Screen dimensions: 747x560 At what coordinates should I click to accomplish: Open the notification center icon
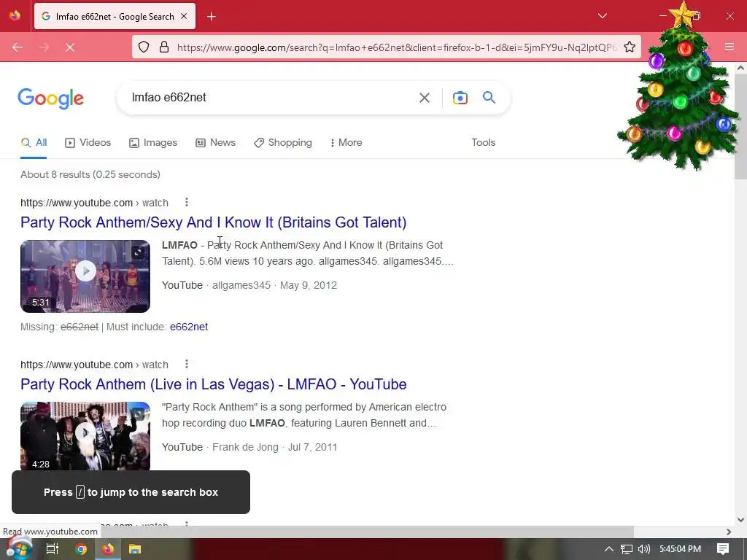click(x=723, y=549)
